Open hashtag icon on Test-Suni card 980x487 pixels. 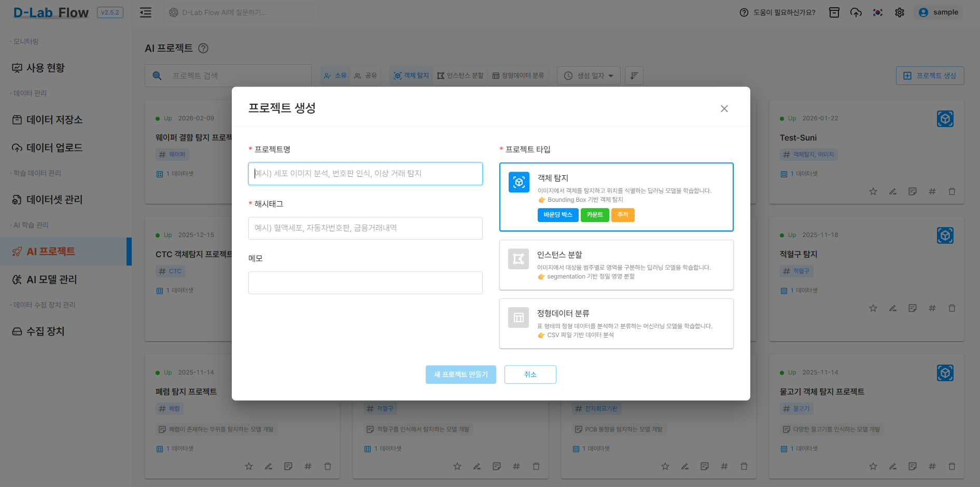932,191
